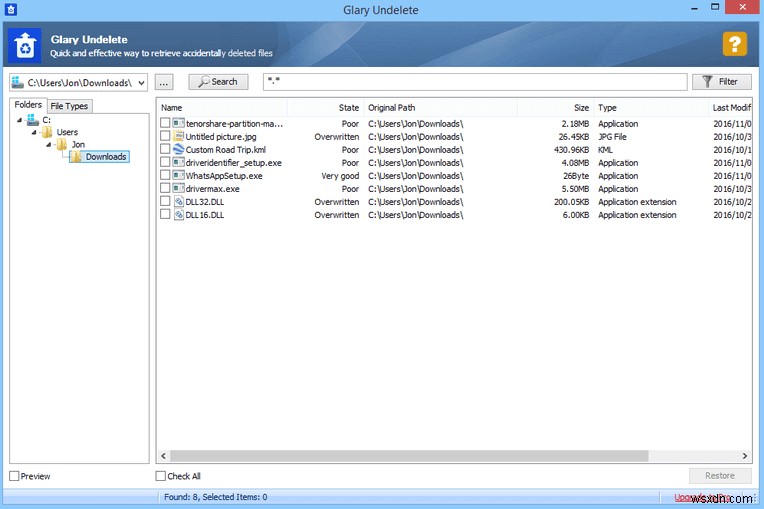Click the Custom Road Trip.kml file icon
This screenshot has width=764, height=509.
[178, 149]
